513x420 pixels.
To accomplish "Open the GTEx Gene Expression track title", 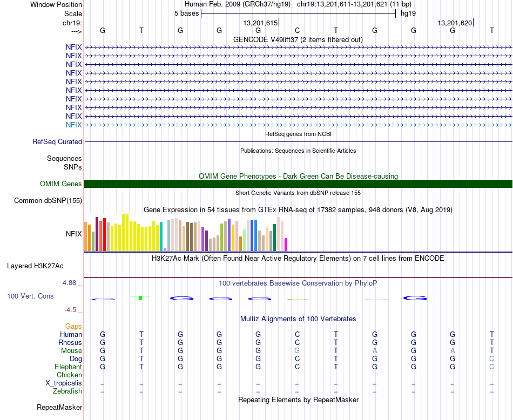I will tap(298, 209).
